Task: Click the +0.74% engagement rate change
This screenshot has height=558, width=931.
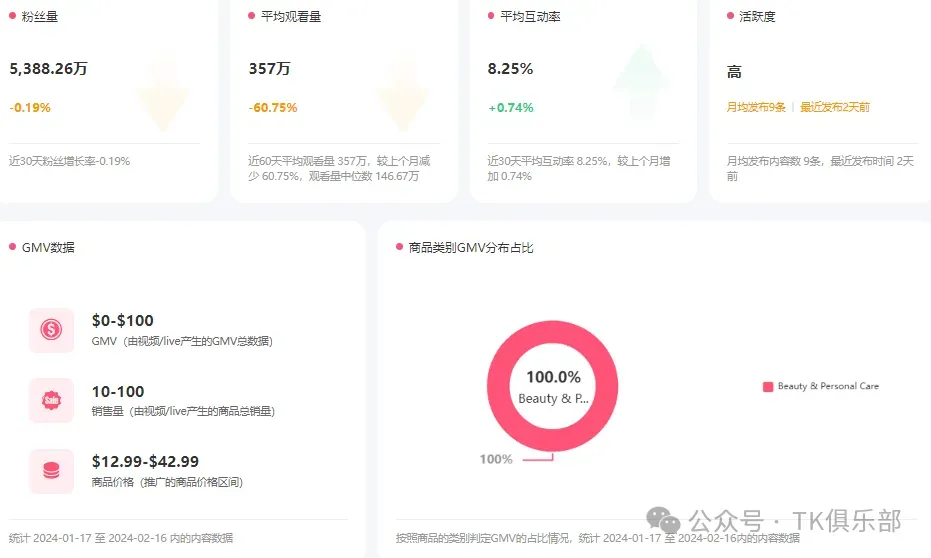Action: pyautogui.click(x=511, y=107)
